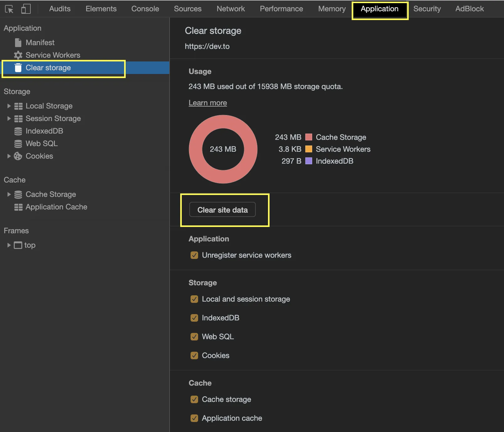Click the Manifest file icon
Viewport: 504px width, 432px height.
(18, 43)
